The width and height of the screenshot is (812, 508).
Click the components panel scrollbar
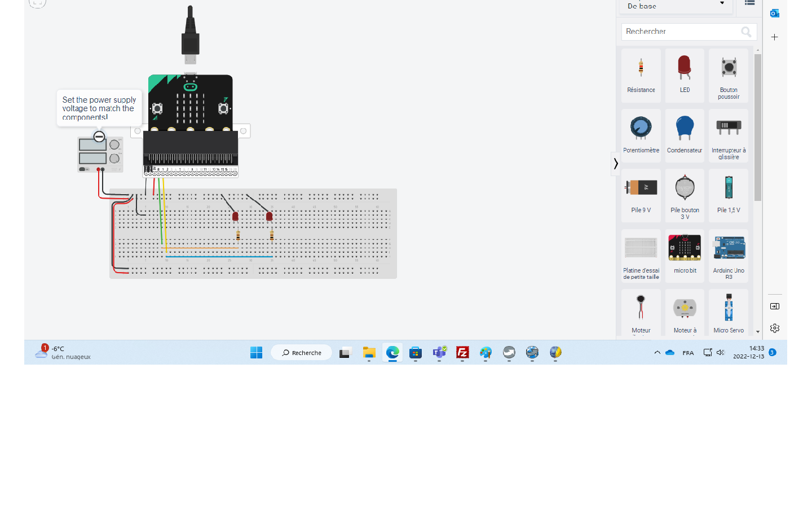[758, 127]
